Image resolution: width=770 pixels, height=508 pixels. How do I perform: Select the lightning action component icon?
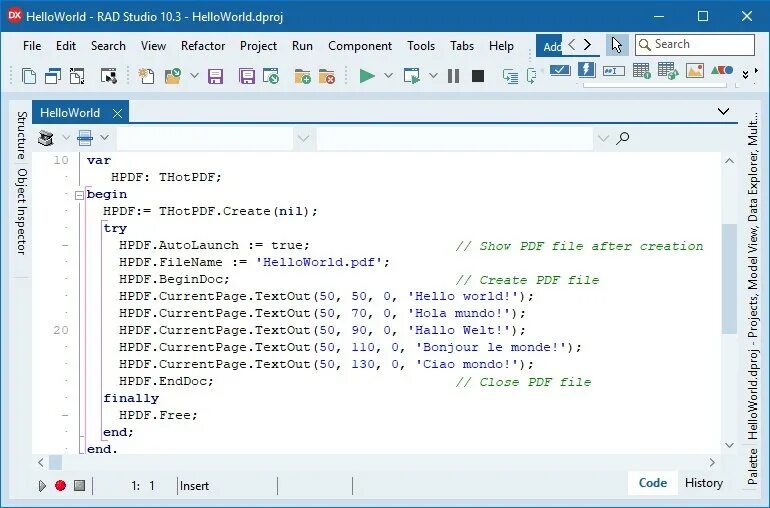[586, 70]
